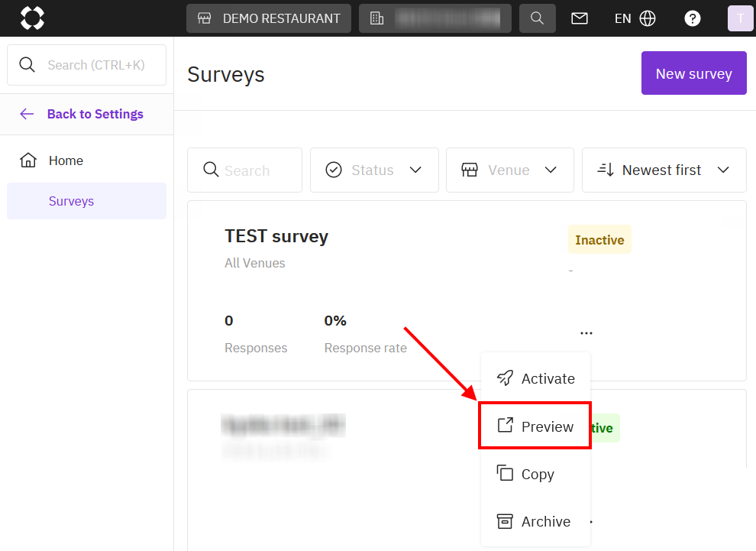Expand the Status filter dropdown

pos(374,170)
